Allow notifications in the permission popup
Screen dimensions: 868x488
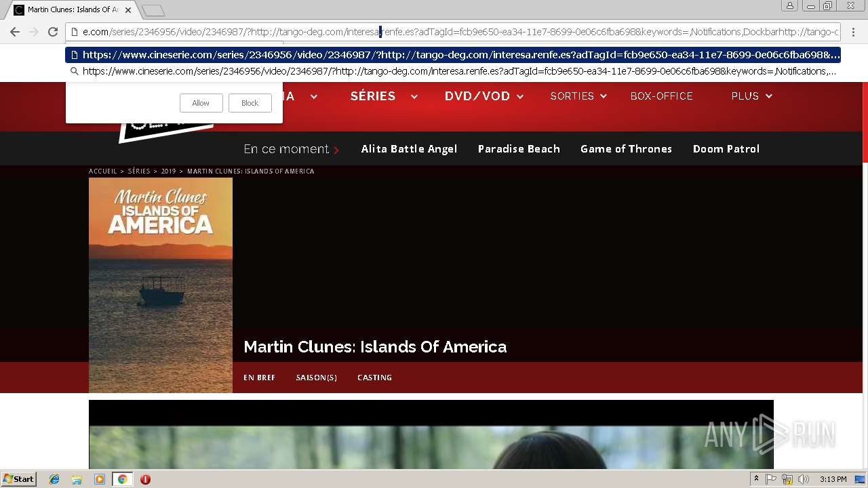pos(201,103)
